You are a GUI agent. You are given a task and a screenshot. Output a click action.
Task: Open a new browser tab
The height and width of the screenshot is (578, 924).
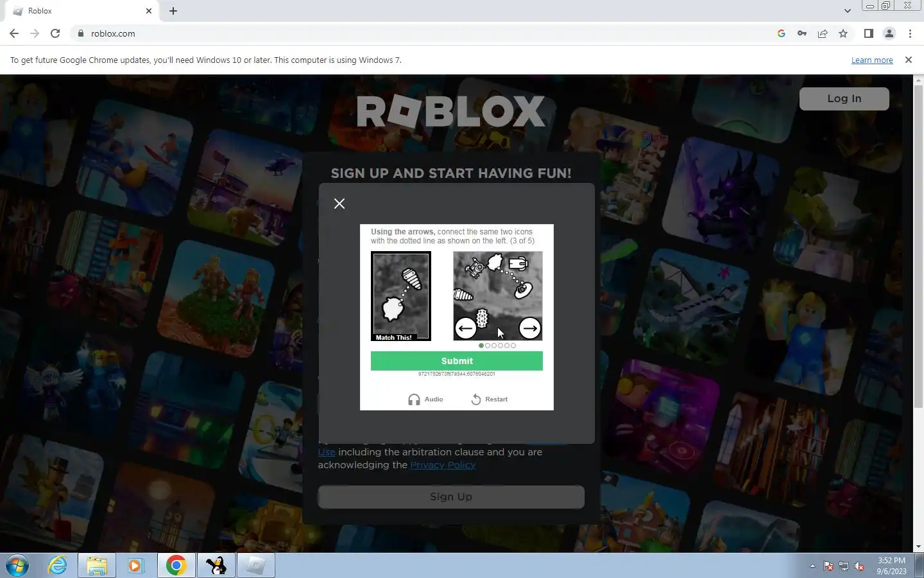173,11
